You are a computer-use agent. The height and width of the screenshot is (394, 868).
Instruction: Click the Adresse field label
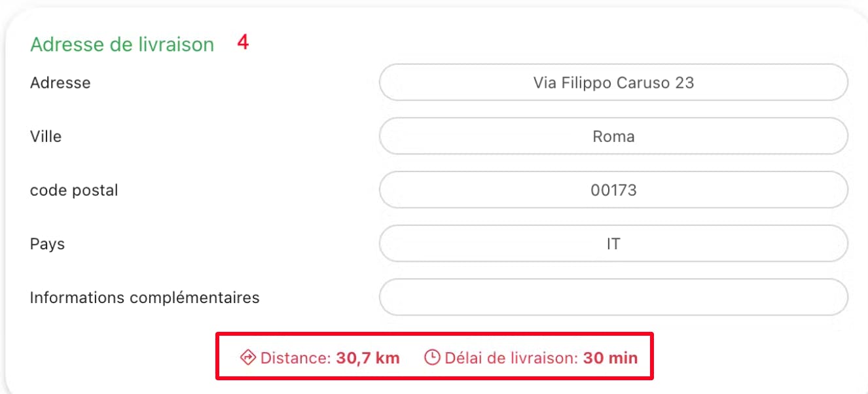point(60,83)
